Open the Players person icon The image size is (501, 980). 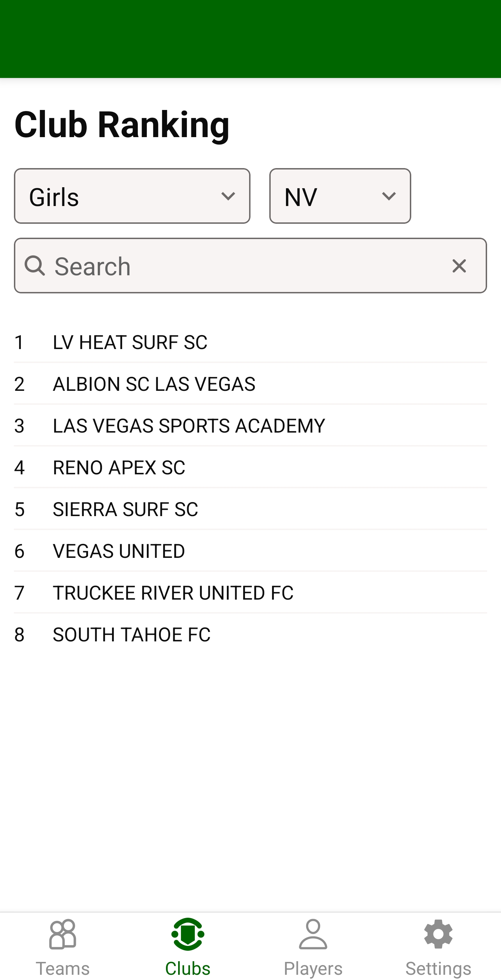pos(313,934)
